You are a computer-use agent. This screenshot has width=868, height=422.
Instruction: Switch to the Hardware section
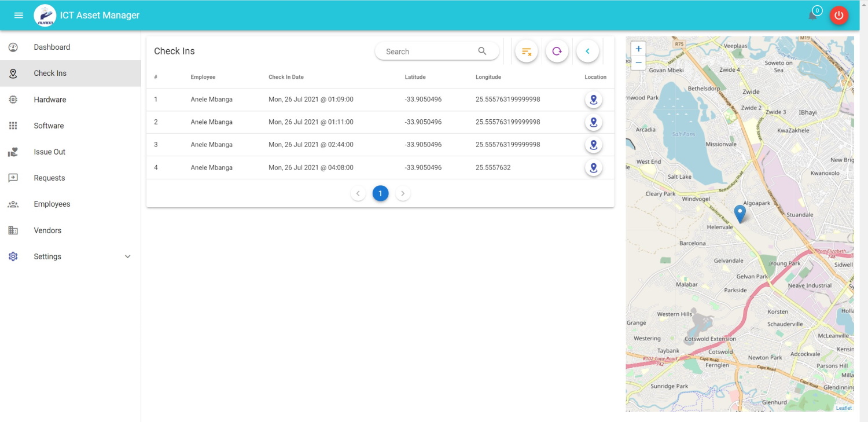tap(50, 99)
